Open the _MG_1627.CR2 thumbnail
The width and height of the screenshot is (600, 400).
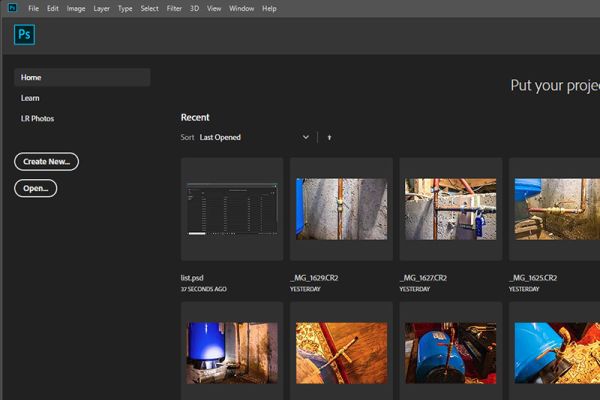(451, 209)
